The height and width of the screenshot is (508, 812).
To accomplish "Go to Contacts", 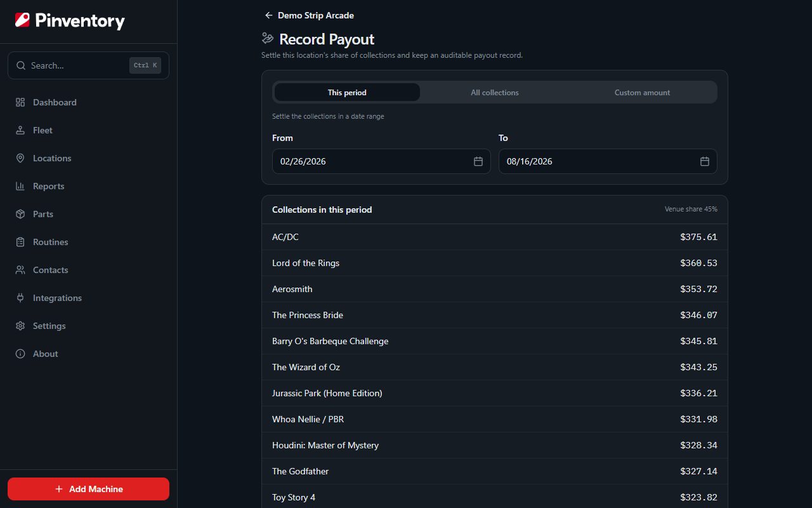I will [x=88, y=270].
